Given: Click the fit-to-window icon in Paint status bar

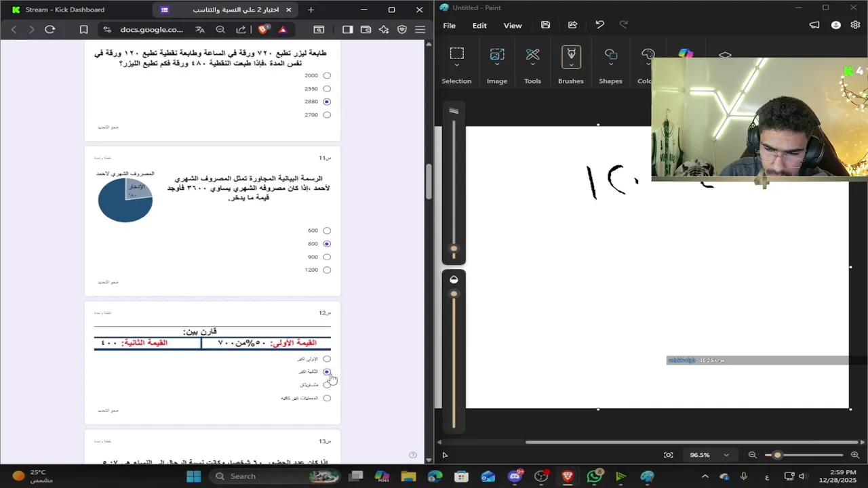Looking at the screenshot, I should (669, 455).
